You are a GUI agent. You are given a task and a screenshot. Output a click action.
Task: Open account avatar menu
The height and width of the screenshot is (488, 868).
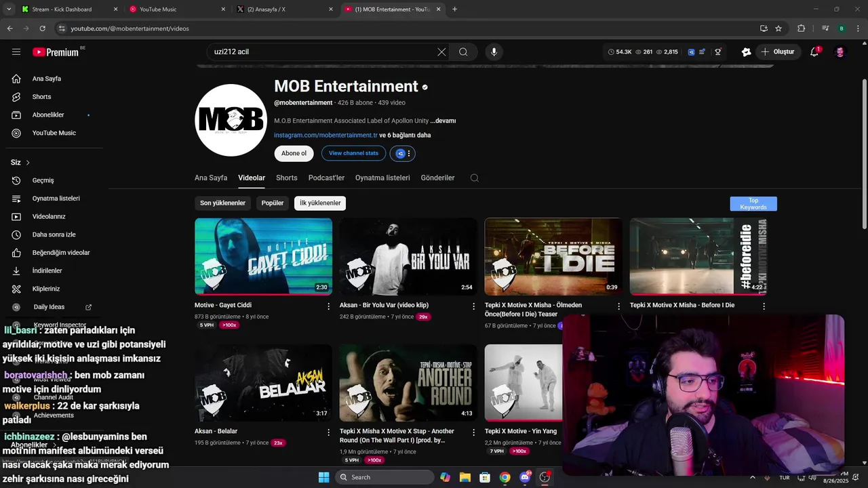click(840, 52)
